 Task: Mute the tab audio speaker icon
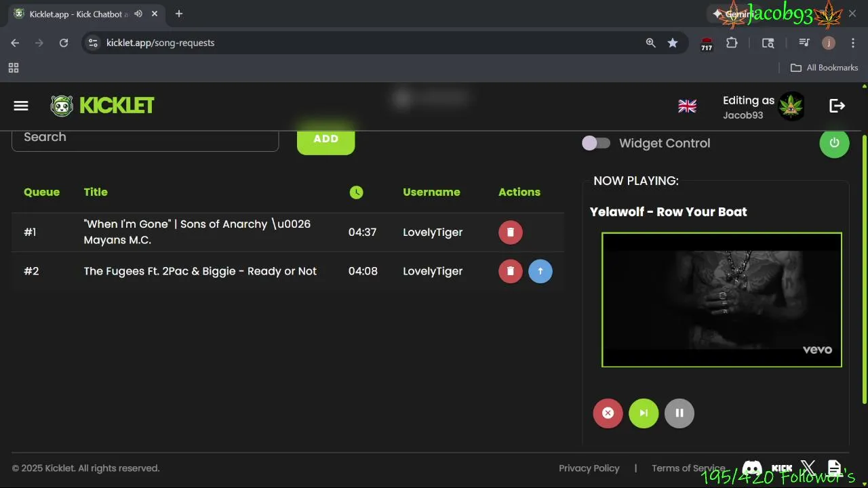pyautogui.click(x=138, y=14)
